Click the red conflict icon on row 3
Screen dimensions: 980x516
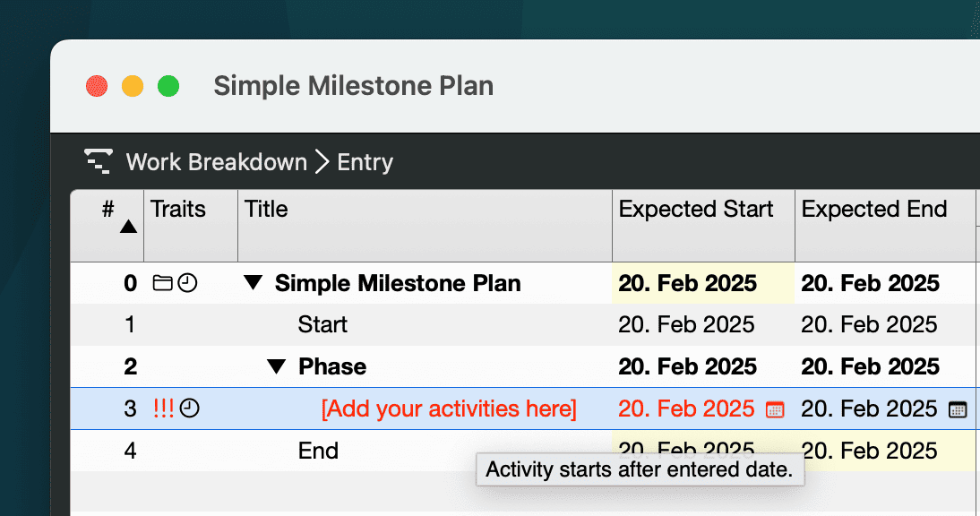click(x=164, y=408)
